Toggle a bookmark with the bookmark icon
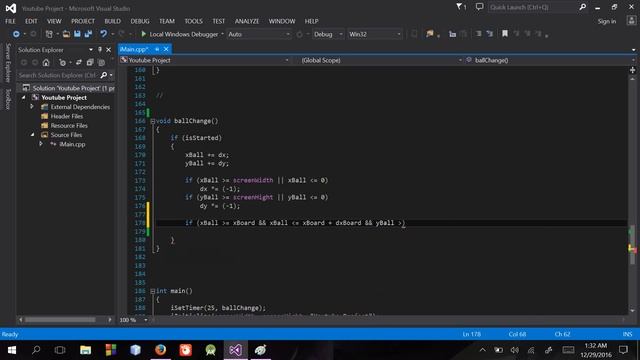Screen dimensions: 640x360 coord(505,34)
